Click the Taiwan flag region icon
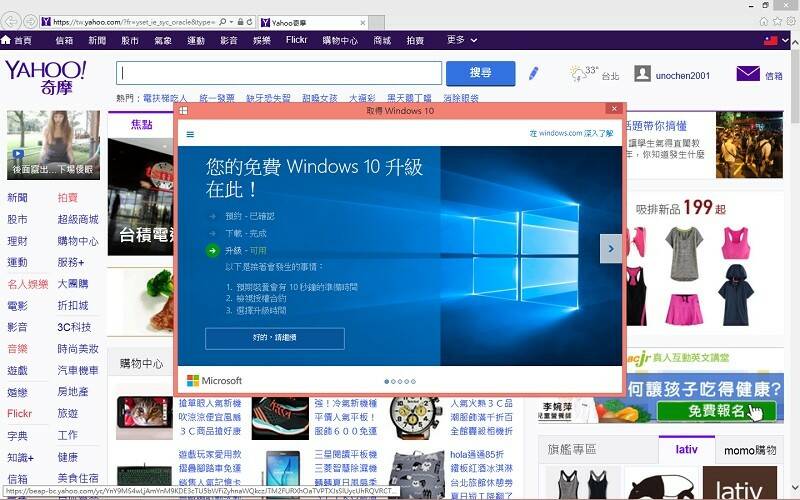Viewport: 800px width, 500px height. tap(770, 40)
